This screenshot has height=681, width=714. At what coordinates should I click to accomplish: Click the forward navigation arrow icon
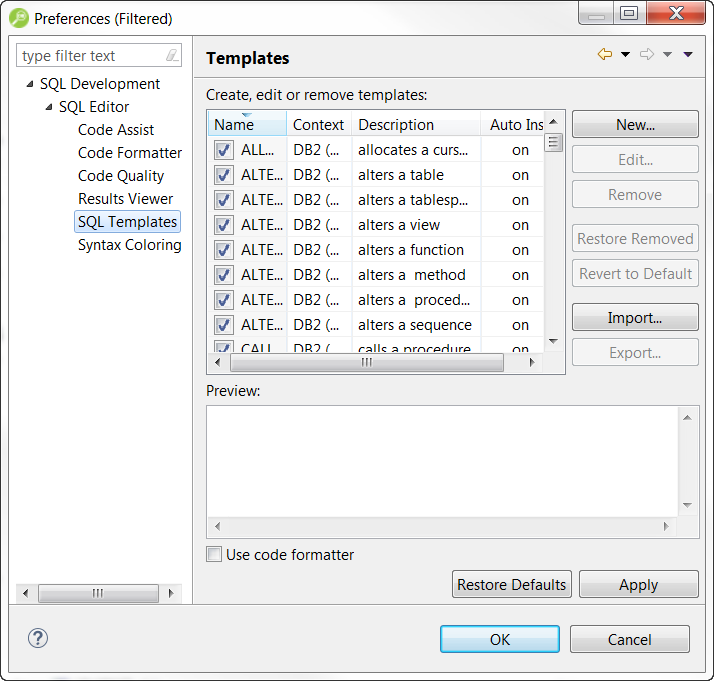(647, 55)
